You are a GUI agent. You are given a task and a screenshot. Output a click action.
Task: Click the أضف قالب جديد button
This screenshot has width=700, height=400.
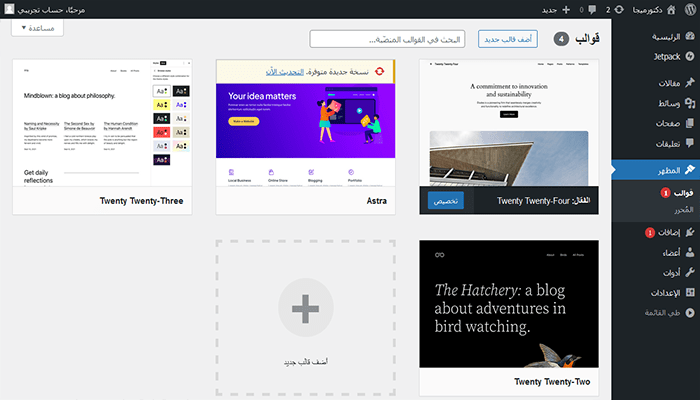point(507,39)
